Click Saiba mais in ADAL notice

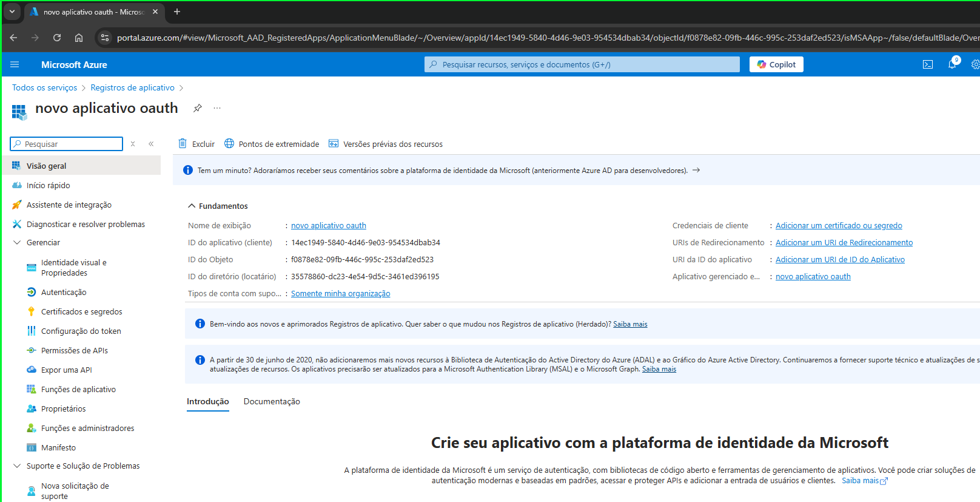659,369
